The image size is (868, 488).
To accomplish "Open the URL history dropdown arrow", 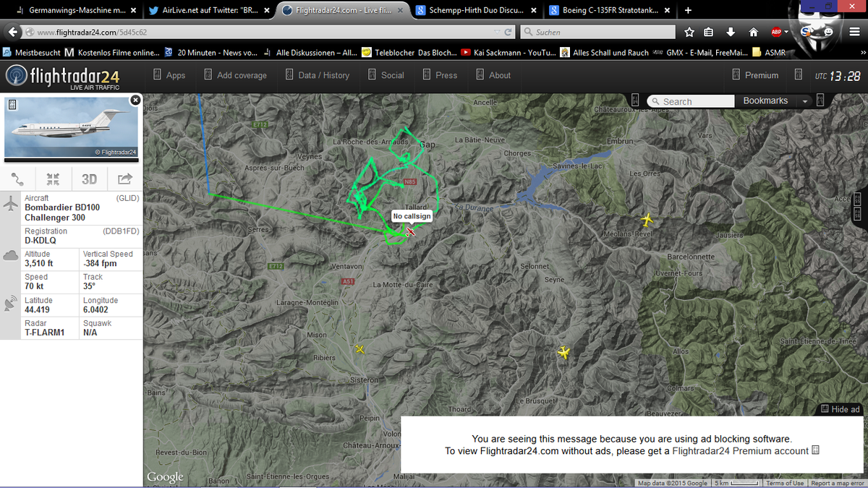I will (497, 32).
